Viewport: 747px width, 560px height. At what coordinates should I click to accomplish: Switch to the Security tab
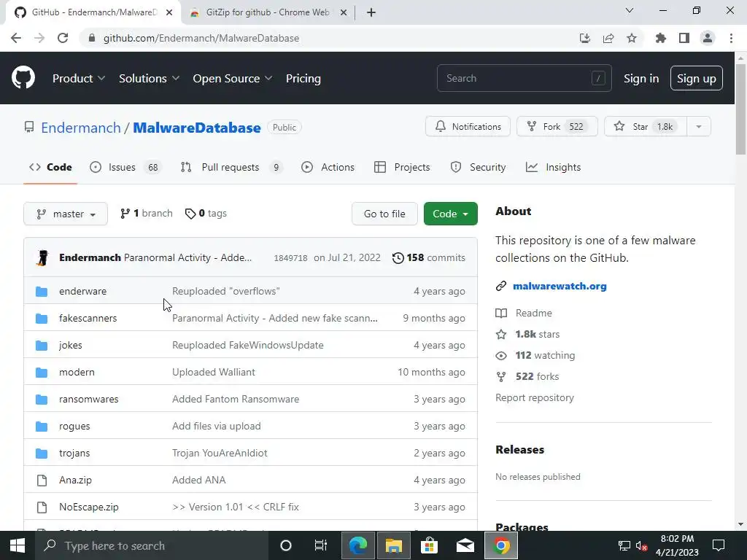[478, 167]
